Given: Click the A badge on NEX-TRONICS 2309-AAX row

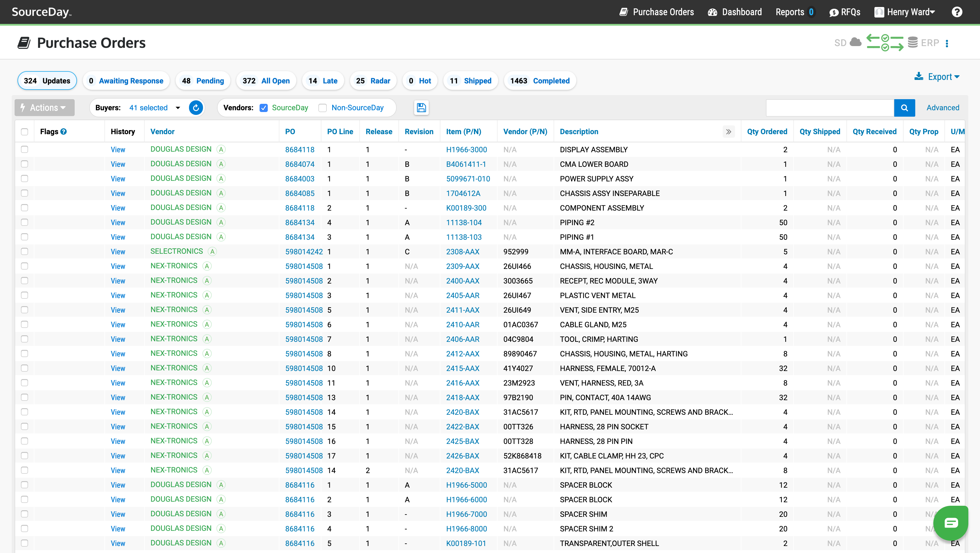Looking at the screenshot, I should 207,266.
